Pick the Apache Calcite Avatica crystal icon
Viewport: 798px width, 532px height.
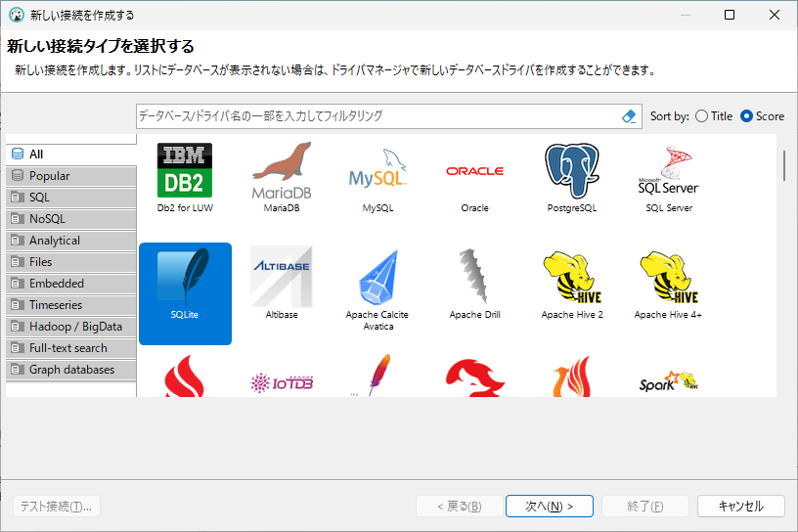[377, 277]
